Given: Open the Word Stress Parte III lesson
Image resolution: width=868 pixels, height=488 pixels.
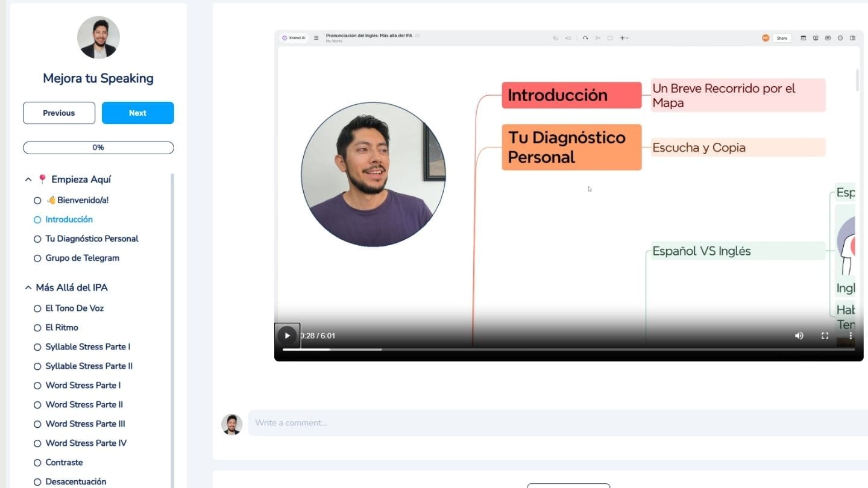Looking at the screenshot, I should (86, 424).
